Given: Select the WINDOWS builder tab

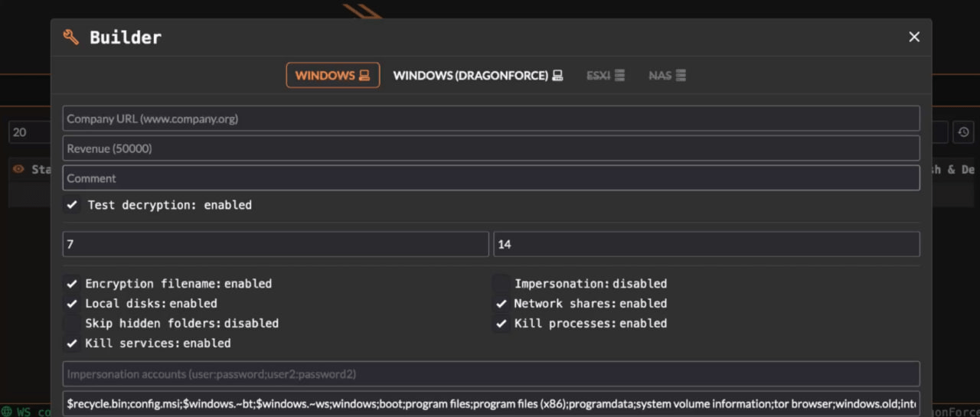Looking at the screenshot, I should 333,75.
